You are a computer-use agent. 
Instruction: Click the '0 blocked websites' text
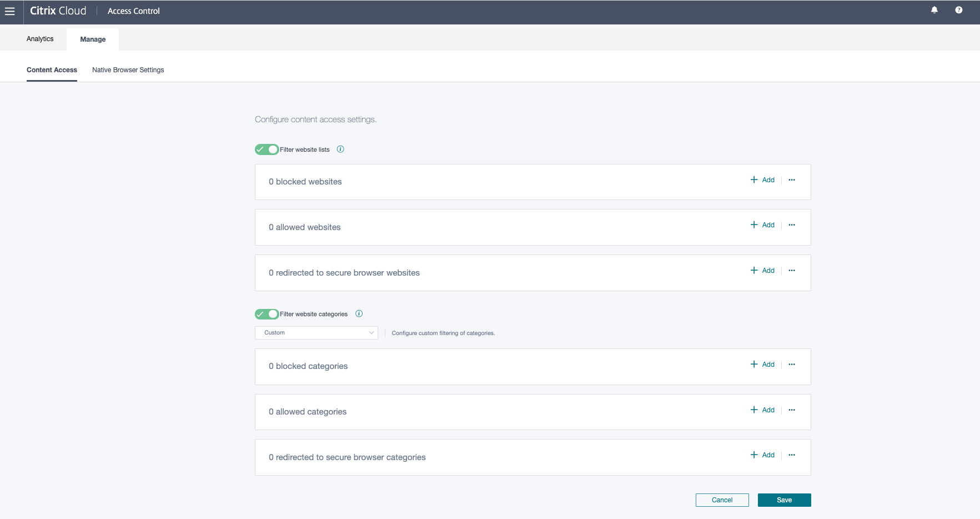point(305,182)
